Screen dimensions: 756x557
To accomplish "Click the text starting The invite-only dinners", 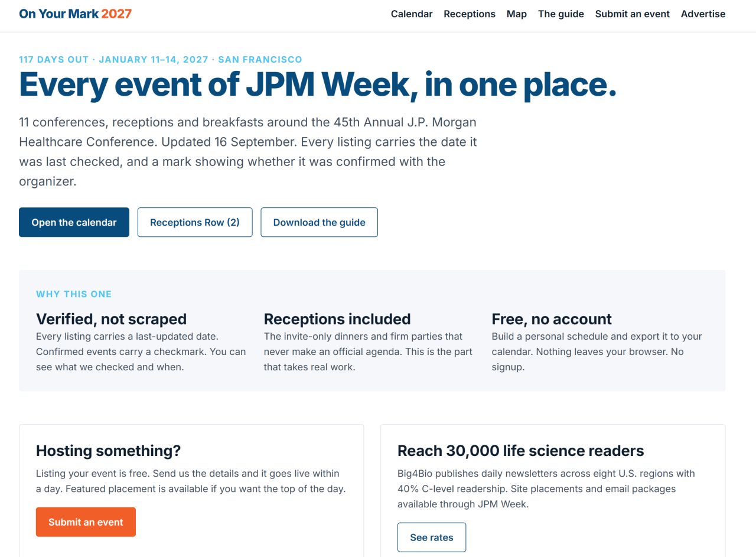I will tap(368, 352).
